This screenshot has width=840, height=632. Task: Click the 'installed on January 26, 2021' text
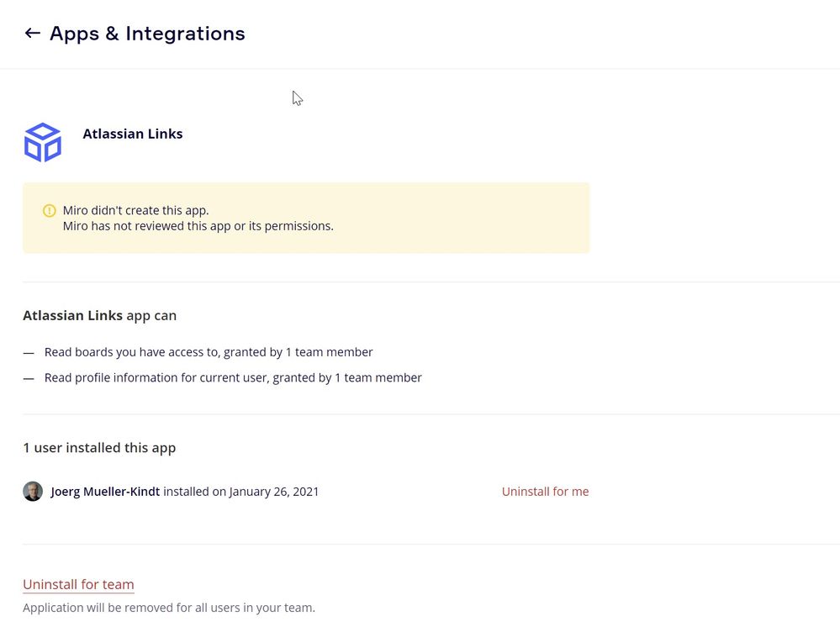click(241, 492)
